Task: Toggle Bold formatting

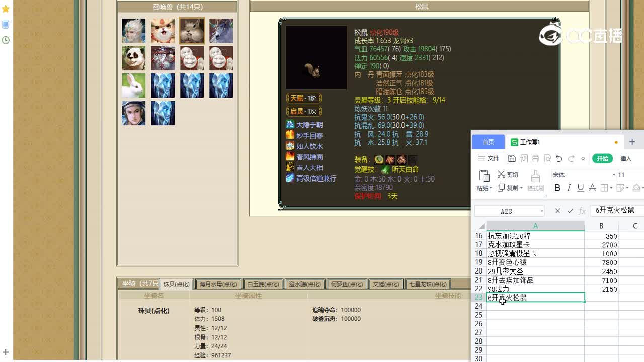Action: point(557,188)
